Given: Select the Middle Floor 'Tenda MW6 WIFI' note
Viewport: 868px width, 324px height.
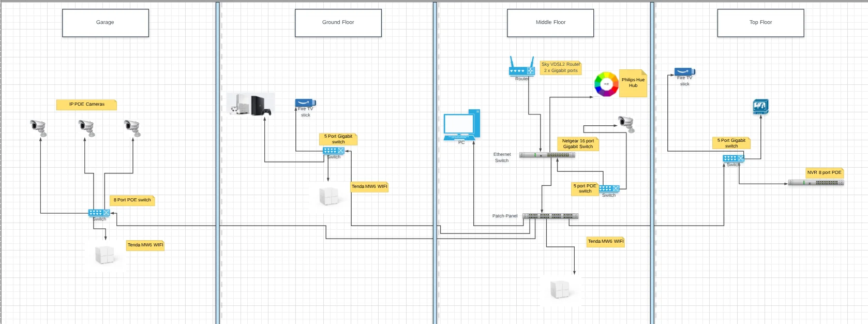Looking at the screenshot, I should coord(606,242).
